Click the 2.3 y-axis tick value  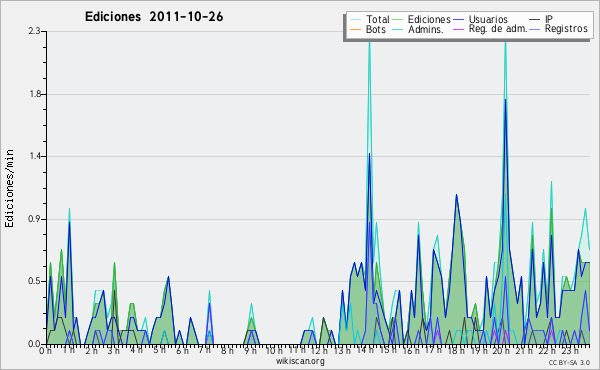tap(34, 31)
